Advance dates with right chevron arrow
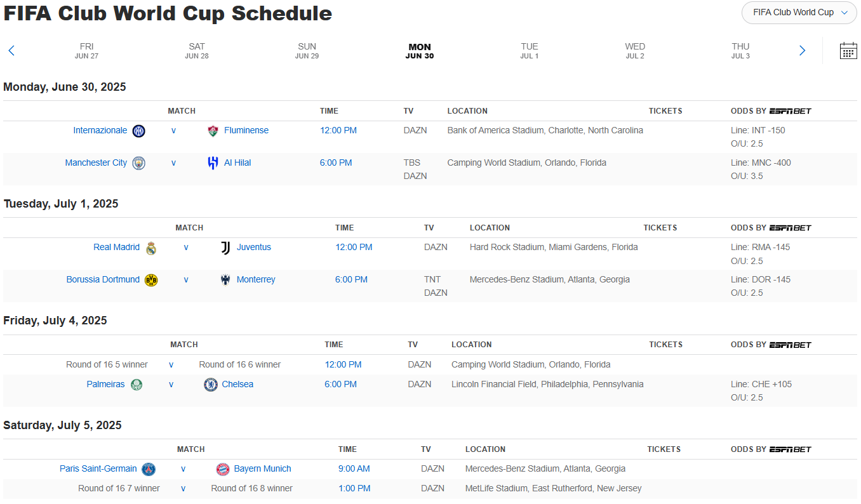Image resolution: width=861 pixels, height=504 pixels. tap(803, 51)
